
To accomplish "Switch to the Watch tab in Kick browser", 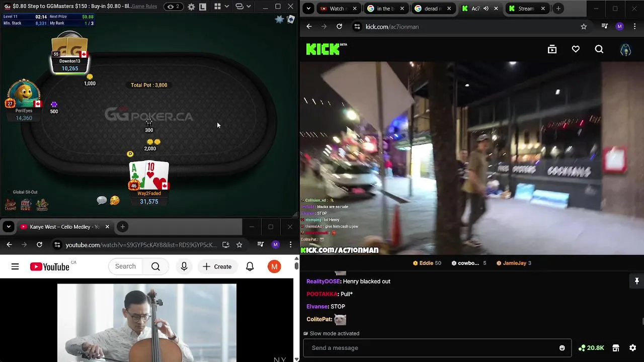I will click(x=338, y=9).
